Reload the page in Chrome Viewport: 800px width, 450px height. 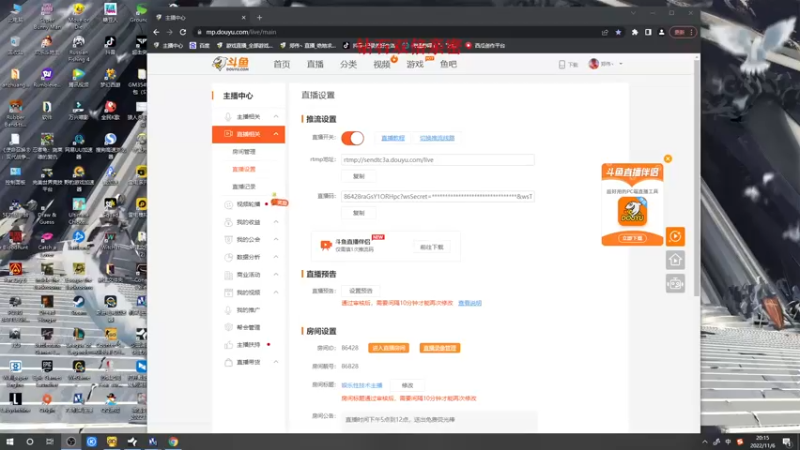tap(183, 32)
